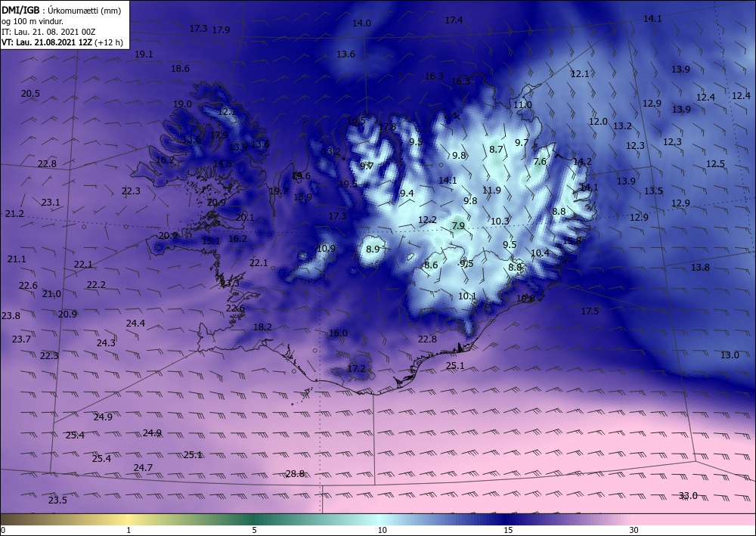
Task: Click the 10.9 value in west Iceland
Action: (x=327, y=248)
